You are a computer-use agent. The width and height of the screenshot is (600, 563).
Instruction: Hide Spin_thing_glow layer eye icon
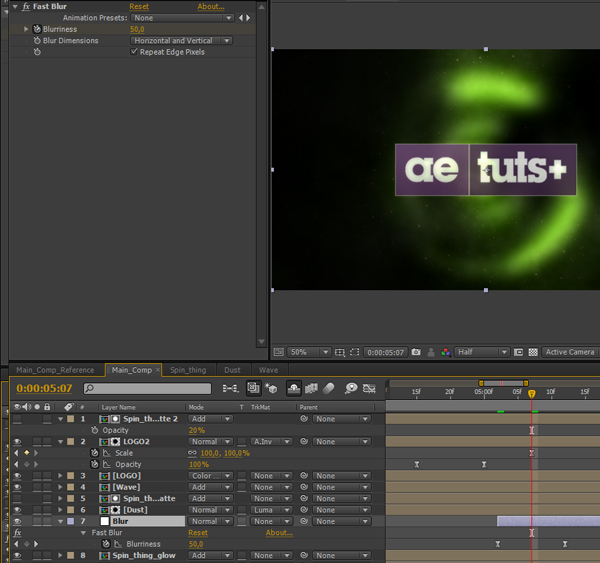(17, 555)
